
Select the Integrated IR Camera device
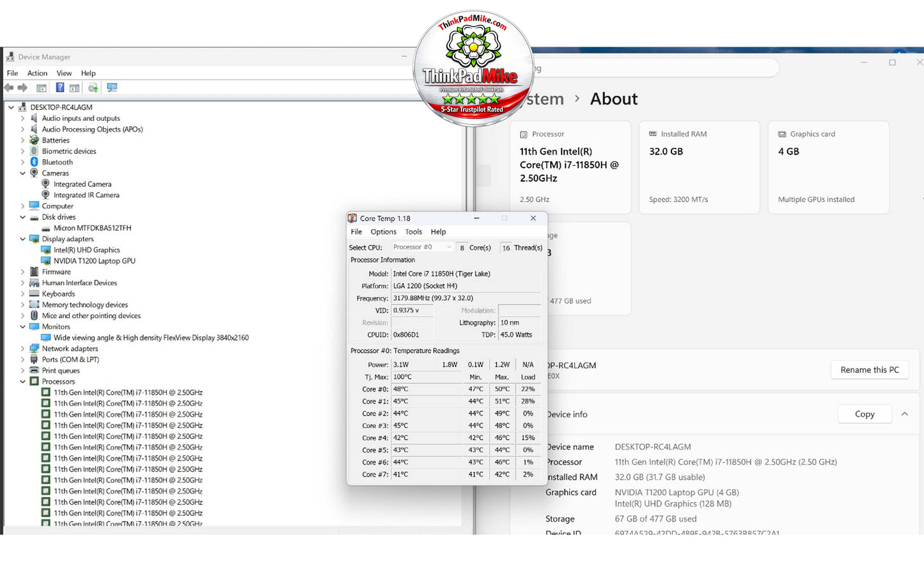click(86, 195)
